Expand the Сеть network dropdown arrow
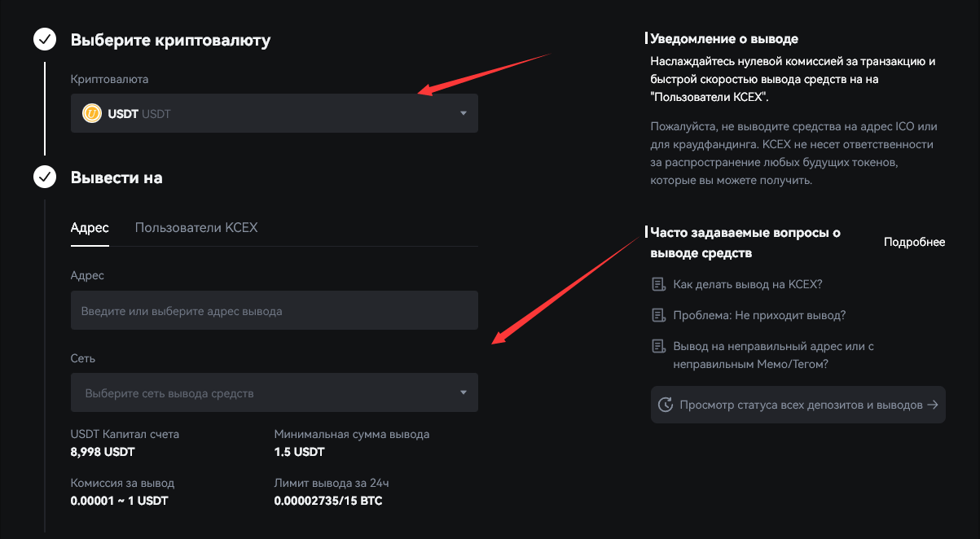Screen dimensions: 980x539 [463, 392]
